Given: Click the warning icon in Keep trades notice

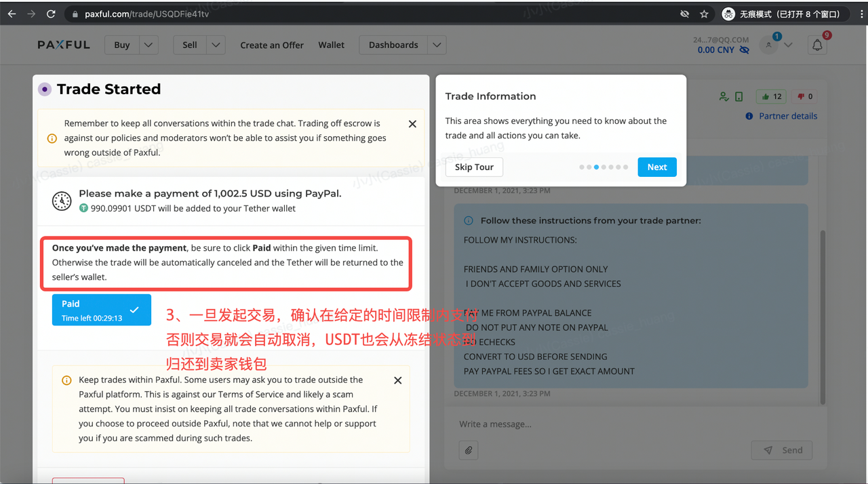Looking at the screenshot, I should (66, 380).
